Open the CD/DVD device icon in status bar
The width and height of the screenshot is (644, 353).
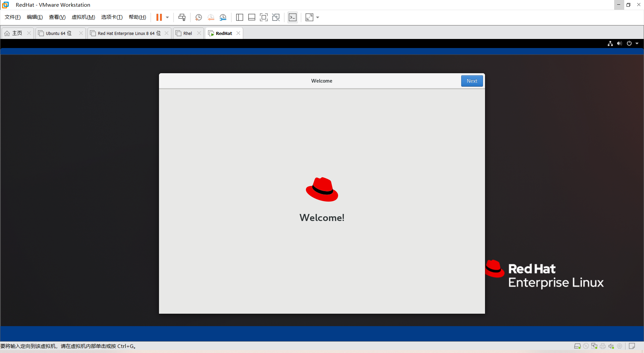tap(586, 346)
